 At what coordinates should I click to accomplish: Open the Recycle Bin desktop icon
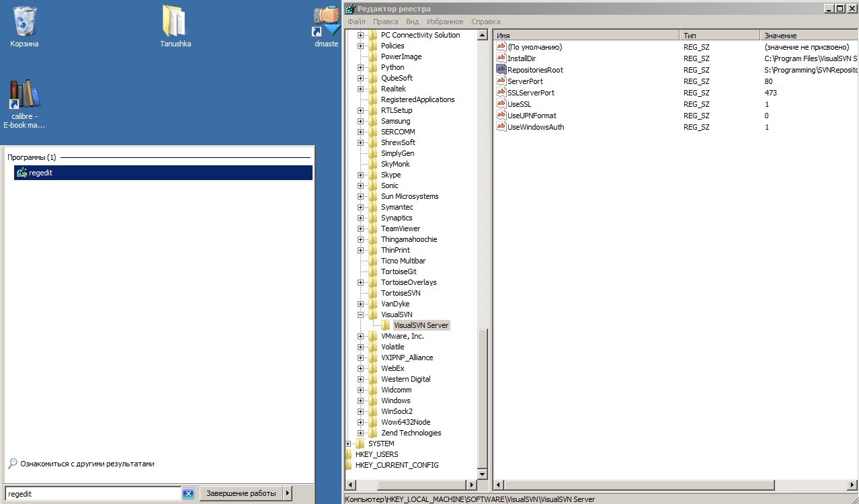coord(25,22)
